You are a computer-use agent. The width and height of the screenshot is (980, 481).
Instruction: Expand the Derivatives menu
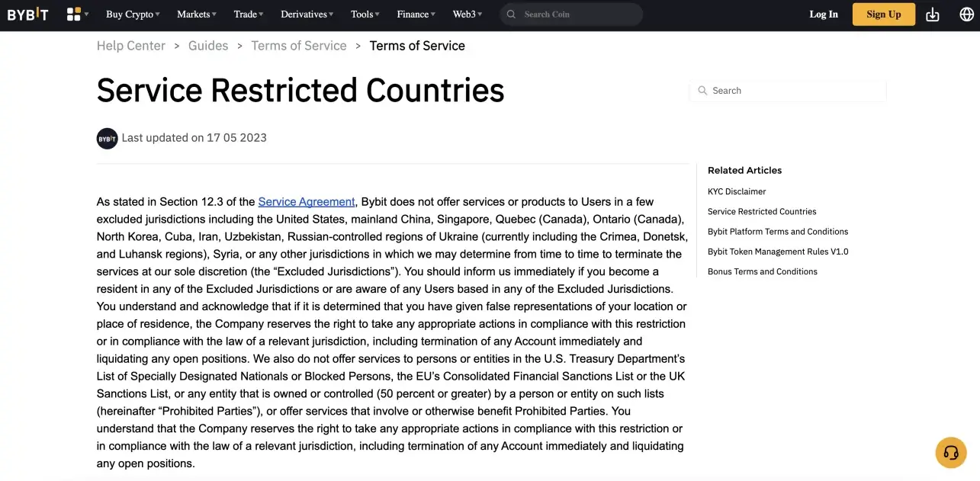coord(304,14)
